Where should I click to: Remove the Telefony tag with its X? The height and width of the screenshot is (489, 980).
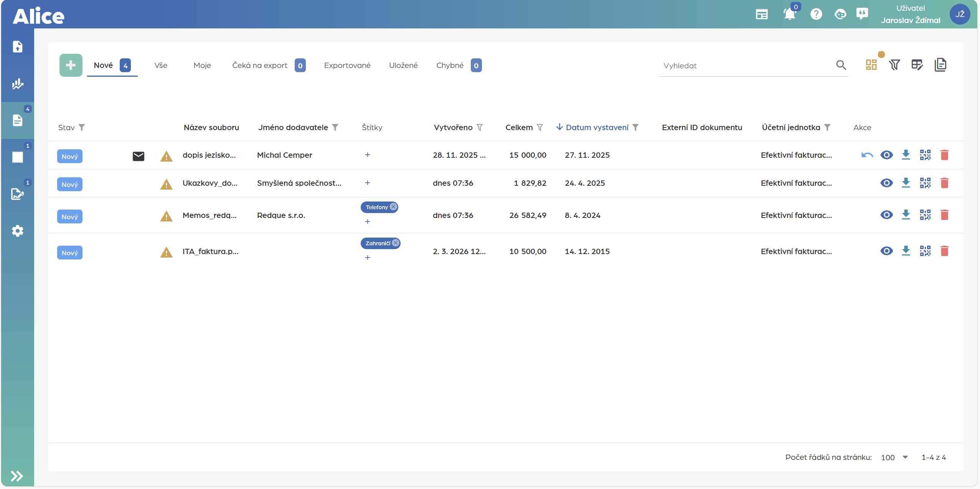pyautogui.click(x=393, y=207)
